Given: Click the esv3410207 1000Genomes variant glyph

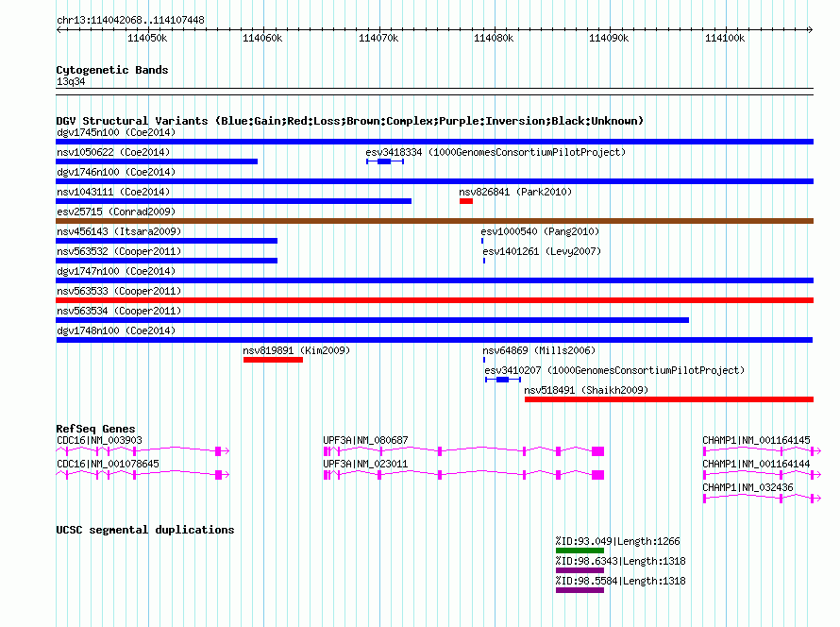Looking at the screenshot, I should coord(503,380).
